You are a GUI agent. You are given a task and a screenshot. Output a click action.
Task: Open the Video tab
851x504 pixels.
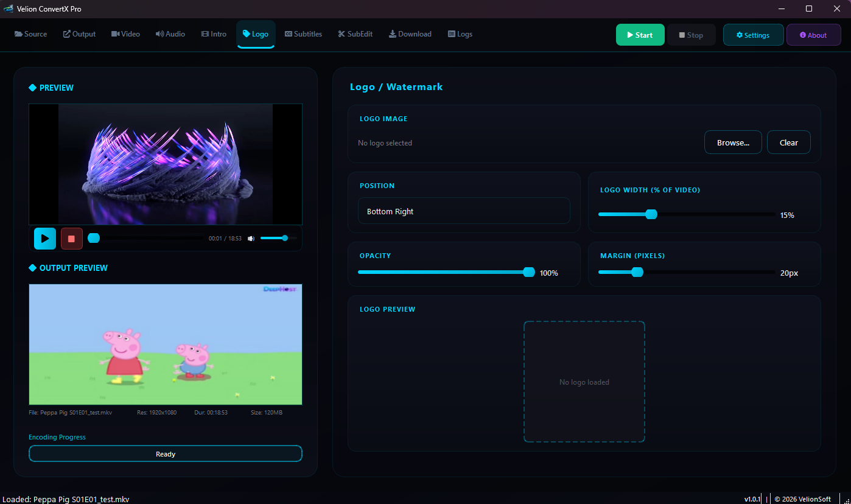(126, 34)
